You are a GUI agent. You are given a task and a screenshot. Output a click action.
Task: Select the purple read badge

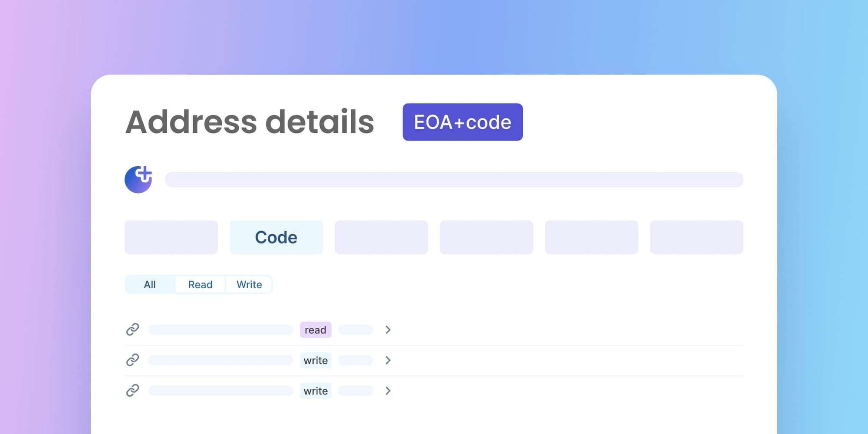316,330
